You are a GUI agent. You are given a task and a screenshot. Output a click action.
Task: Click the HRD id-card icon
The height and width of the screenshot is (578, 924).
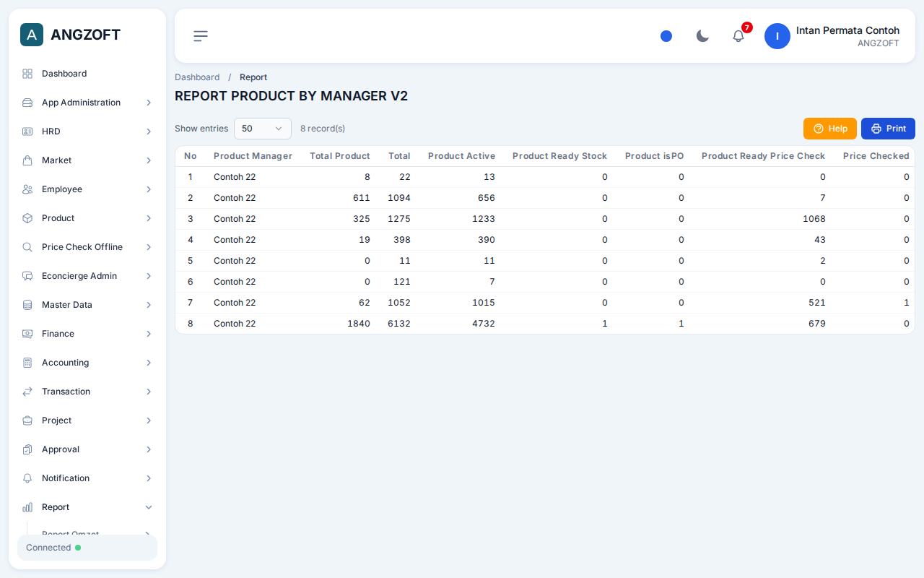click(27, 131)
